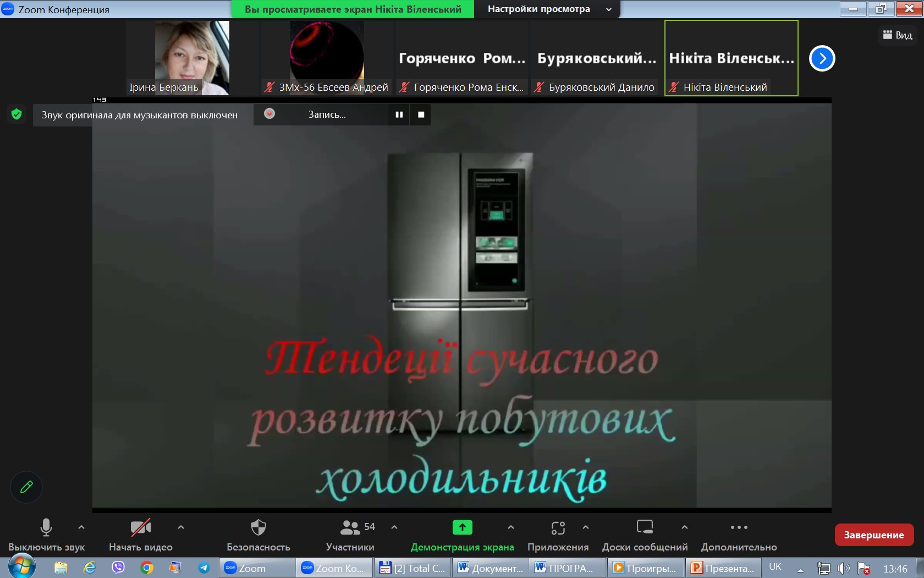The width and height of the screenshot is (924, 578).
Task: Click the UK language indicator
Action: [776, 567]
